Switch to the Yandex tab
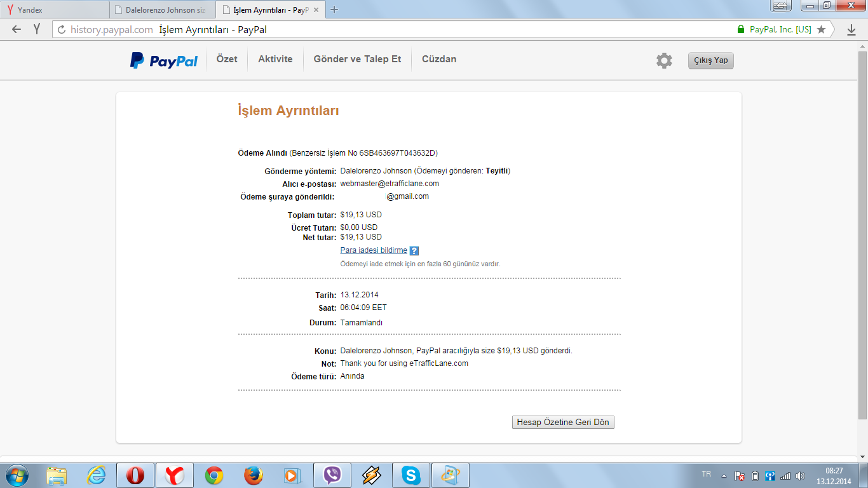868x488 pixels. (54, 10)
